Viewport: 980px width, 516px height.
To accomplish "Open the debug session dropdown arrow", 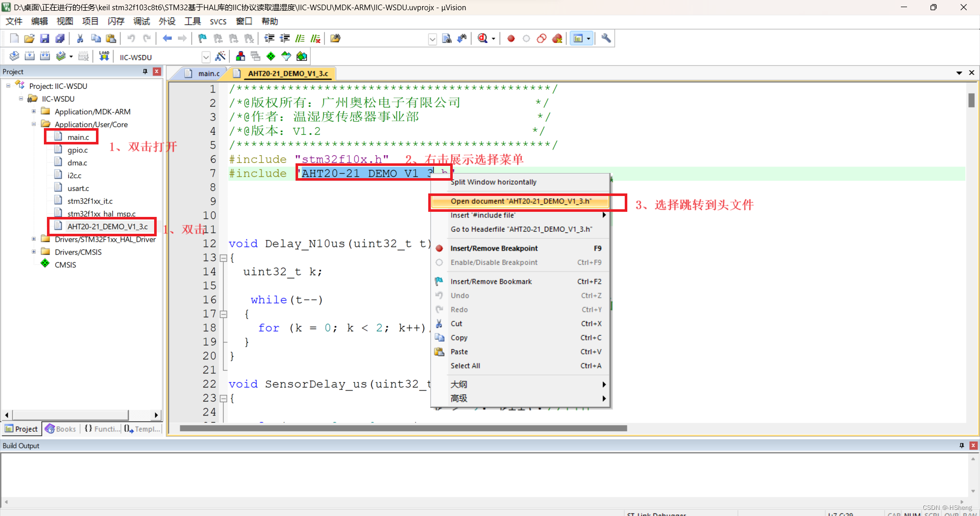I will pos(494,39).
